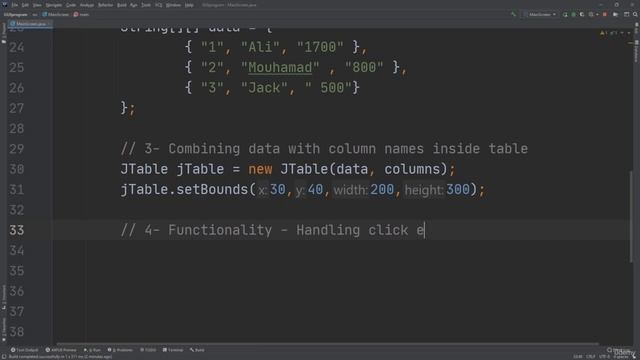Click the green Run icon in toolbar

565,14
